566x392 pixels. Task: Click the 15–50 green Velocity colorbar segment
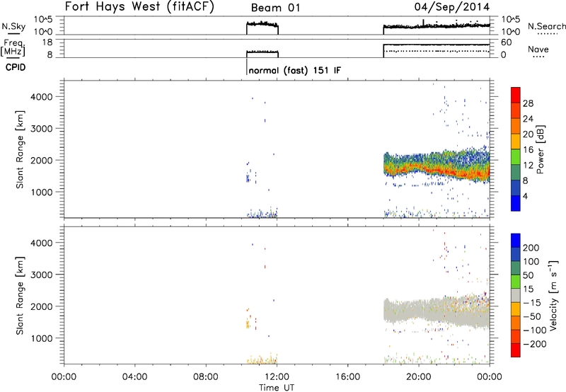click(516, 282)
